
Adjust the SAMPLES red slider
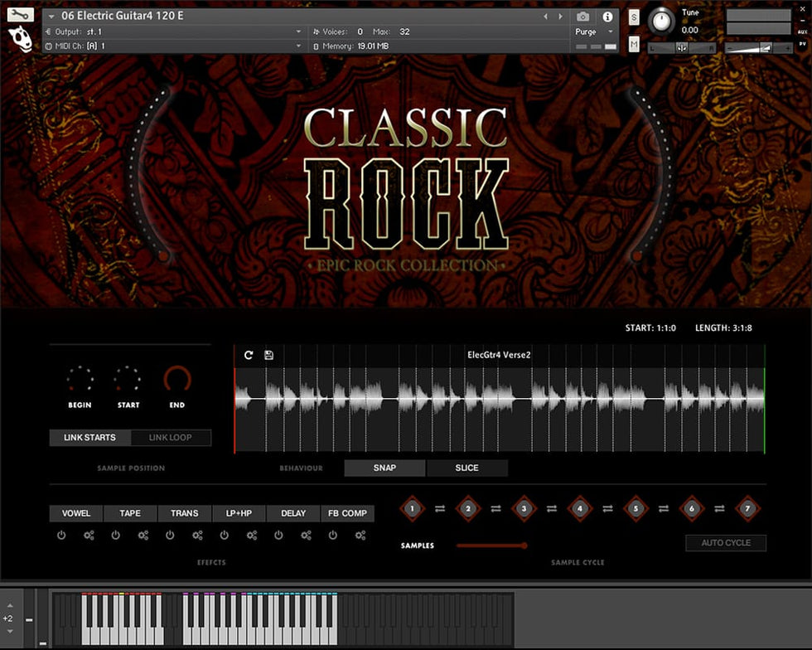click(491, 546)
